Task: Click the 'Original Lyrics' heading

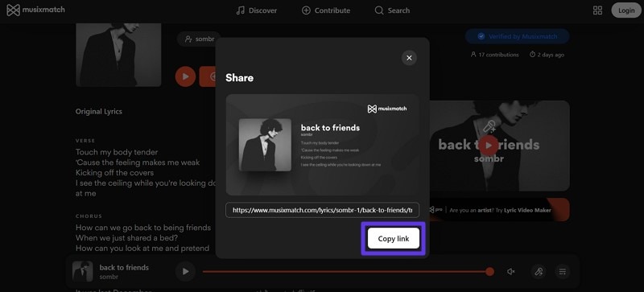Action: 98,111
